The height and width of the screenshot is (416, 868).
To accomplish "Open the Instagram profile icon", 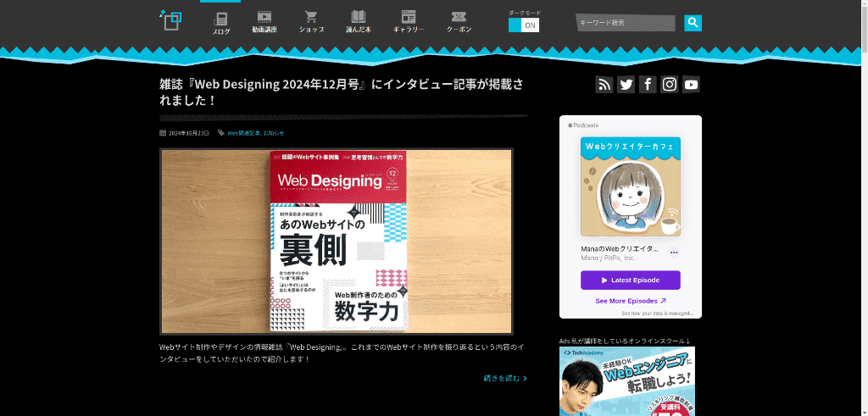I will point(670,84).
